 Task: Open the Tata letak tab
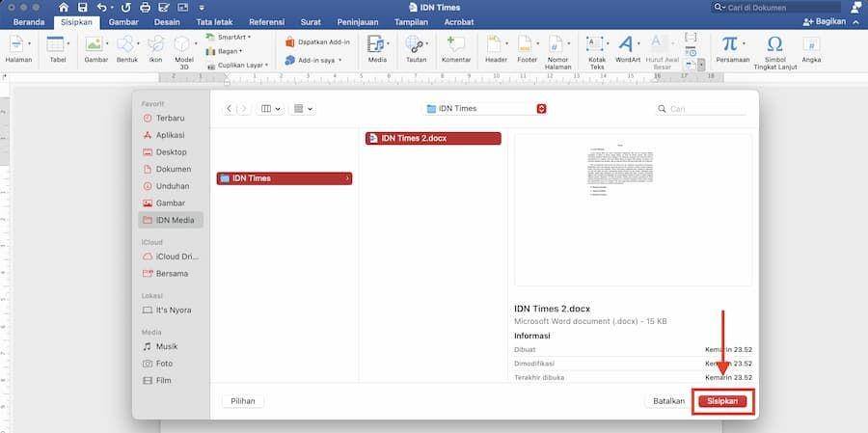coord(214,22)
